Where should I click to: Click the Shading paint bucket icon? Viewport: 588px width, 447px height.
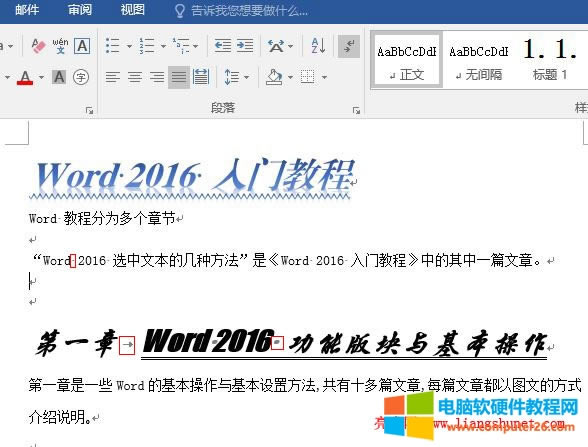(274, 77)
